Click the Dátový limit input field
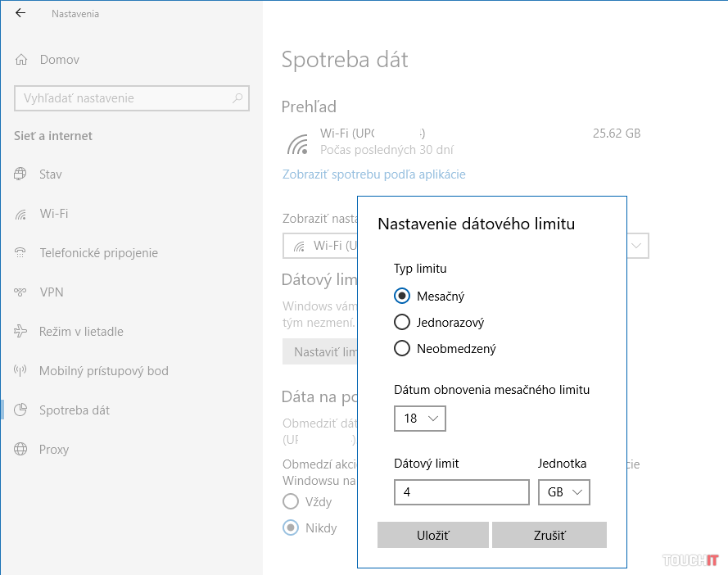This screenshot has width=728, height=575. pos(461,492)
